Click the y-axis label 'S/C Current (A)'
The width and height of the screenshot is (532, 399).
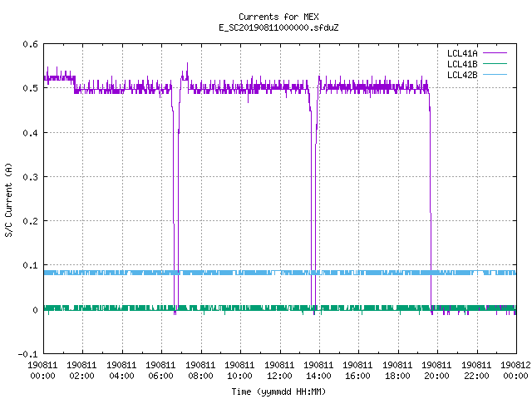click(8, 200)
